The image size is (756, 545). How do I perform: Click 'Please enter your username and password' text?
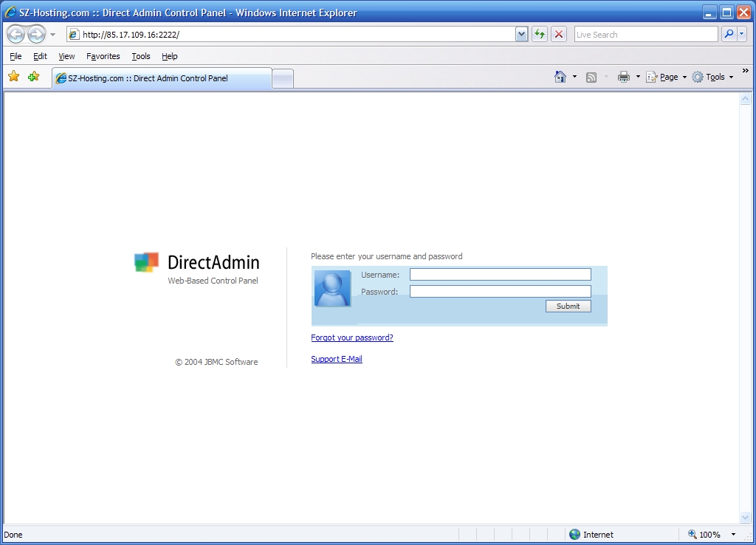pyautogui.click(x=387, y=256)
